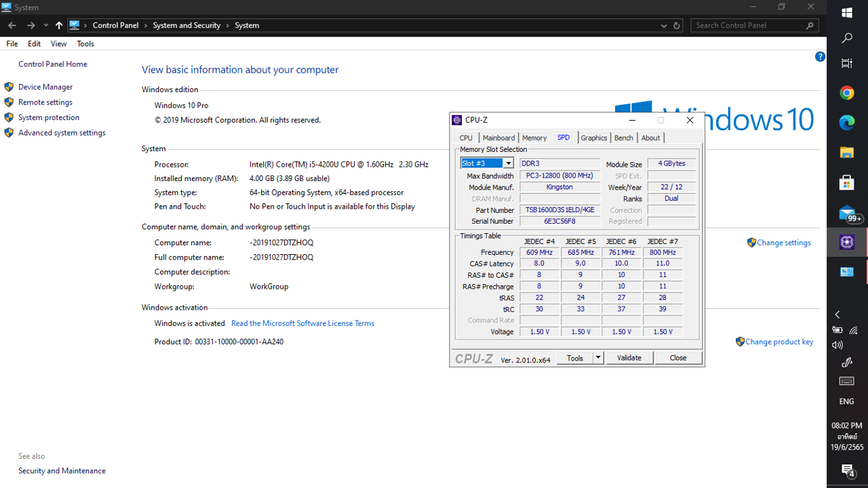Switch to the CPU tab in CPU-Z
This screenshot has height=488, width=868.
coord(466,138)
